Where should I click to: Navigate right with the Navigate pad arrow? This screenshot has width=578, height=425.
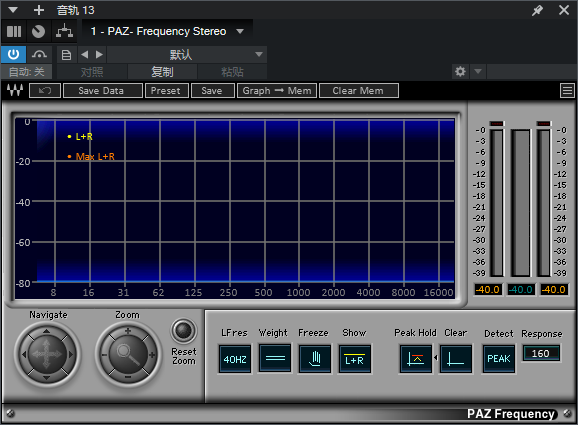[x=70, y=355]
